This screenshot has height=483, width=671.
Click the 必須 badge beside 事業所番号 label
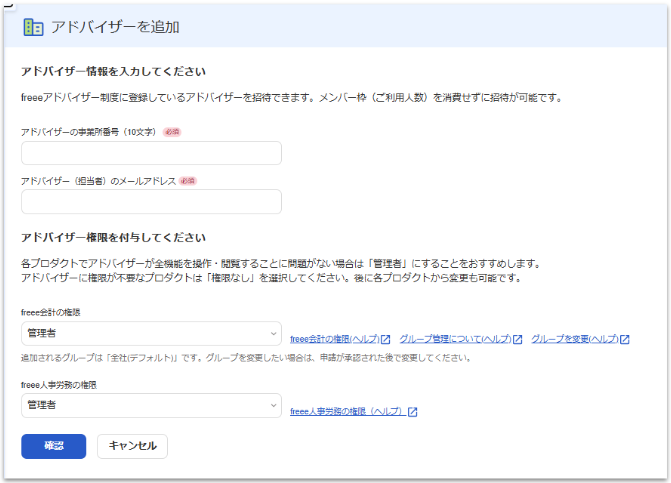(x=172, y=132)
